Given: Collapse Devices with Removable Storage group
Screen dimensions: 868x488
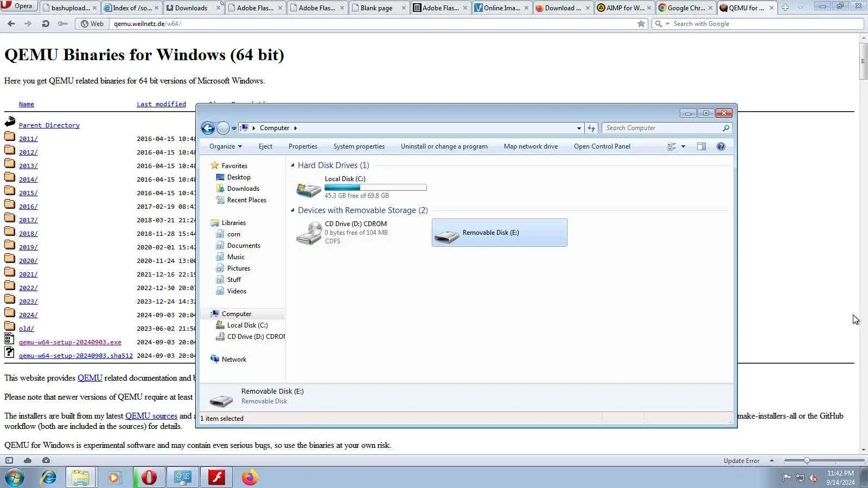Looking at the screenshot, I should click(293, 210).
